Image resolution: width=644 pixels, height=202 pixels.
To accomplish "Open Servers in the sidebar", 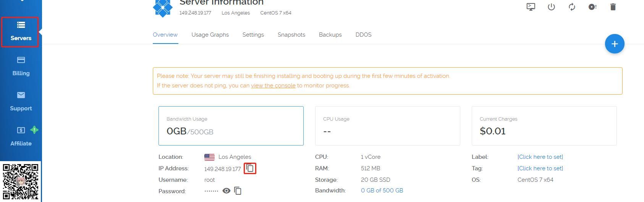I will (x=21, y=31).
